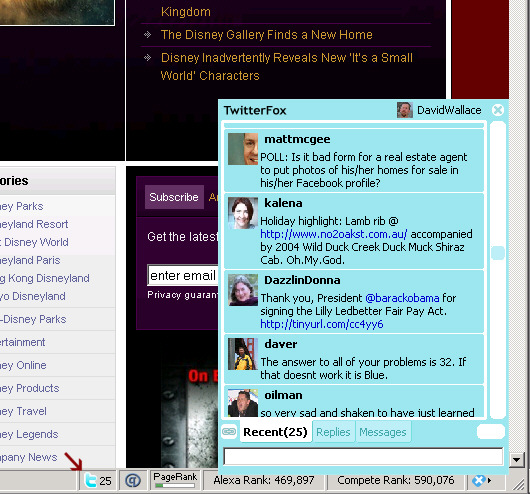
Task: Open the Disney Legends category
Action: point(29,434)
